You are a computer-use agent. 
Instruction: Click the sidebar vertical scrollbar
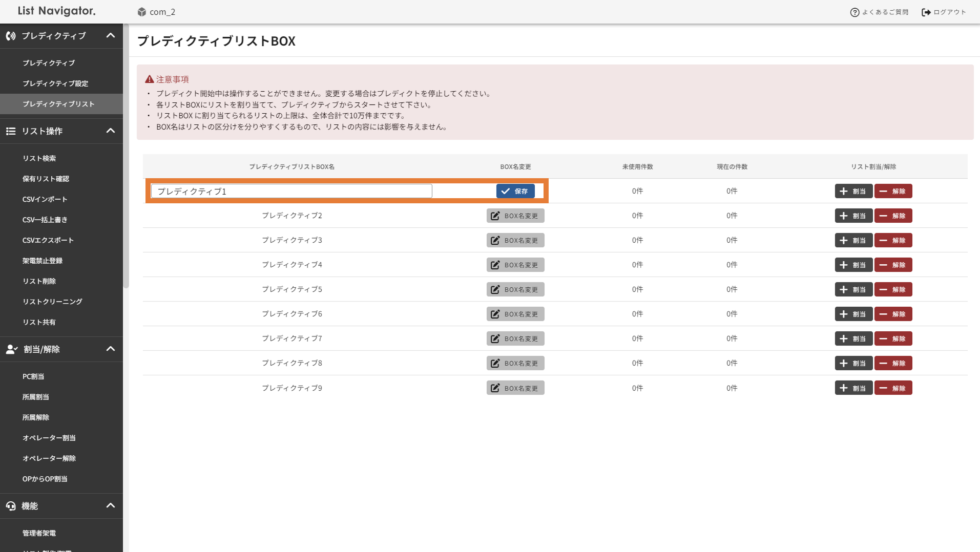pos(126,154)
